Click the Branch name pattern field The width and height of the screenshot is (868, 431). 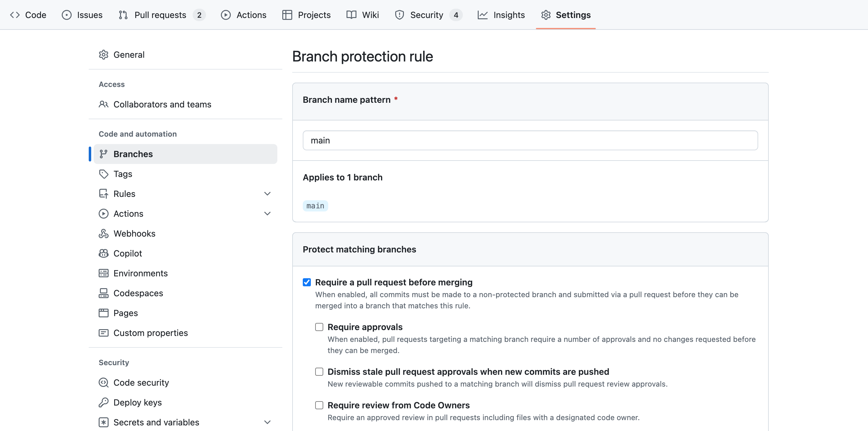[530, 140]
